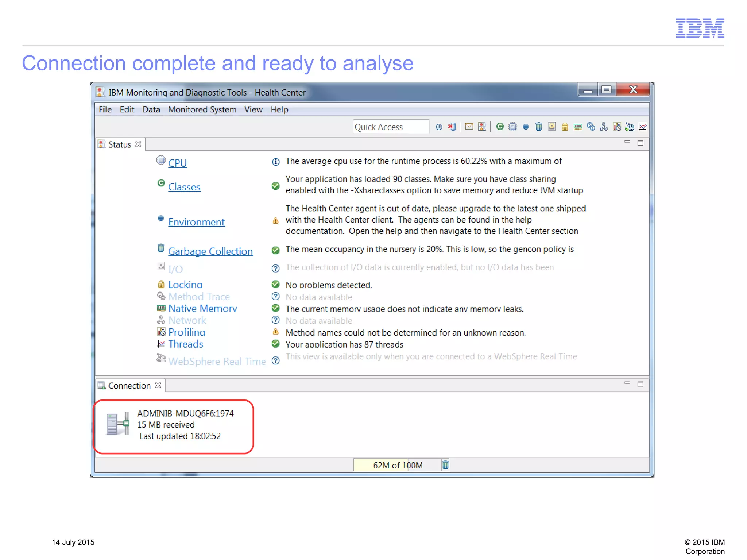Click the padlock icon beside Locking

(161, 284)
